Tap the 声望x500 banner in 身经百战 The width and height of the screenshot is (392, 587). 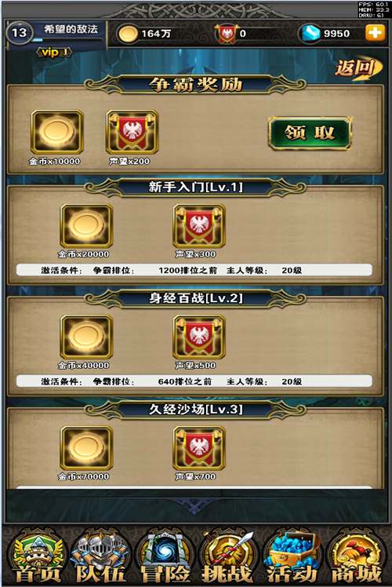(x=199, y=337)
